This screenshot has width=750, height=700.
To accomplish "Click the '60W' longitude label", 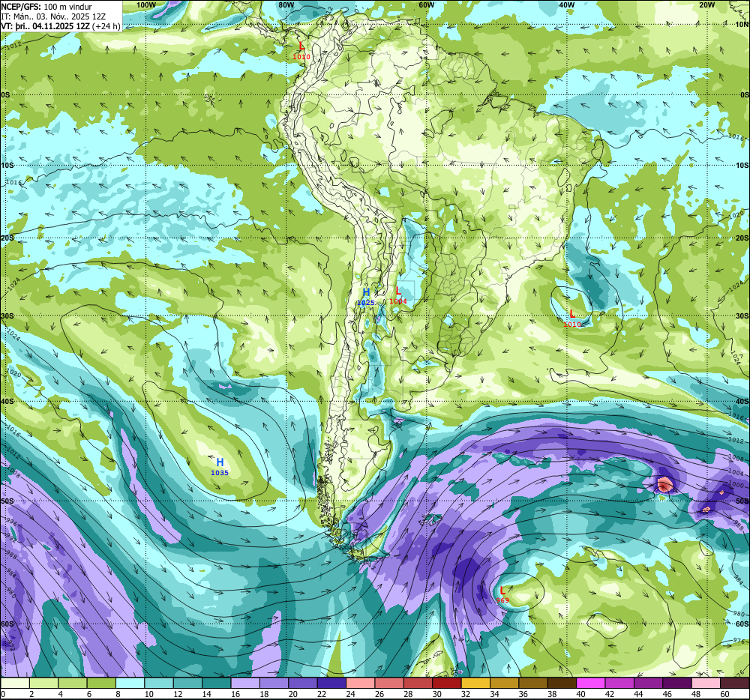I will click(426, 4).
